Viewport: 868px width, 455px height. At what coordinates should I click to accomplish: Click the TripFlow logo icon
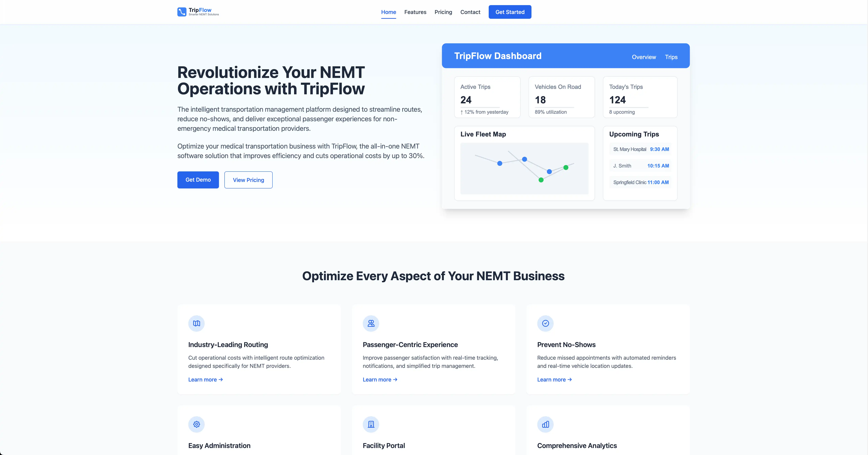pyautogui.click(x=182, y=12)
